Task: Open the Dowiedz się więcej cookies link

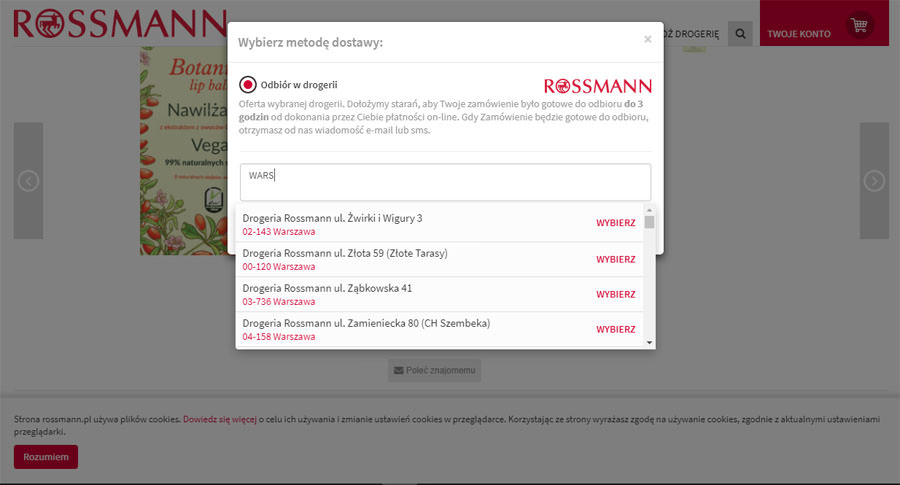Action: pos(220,420)
